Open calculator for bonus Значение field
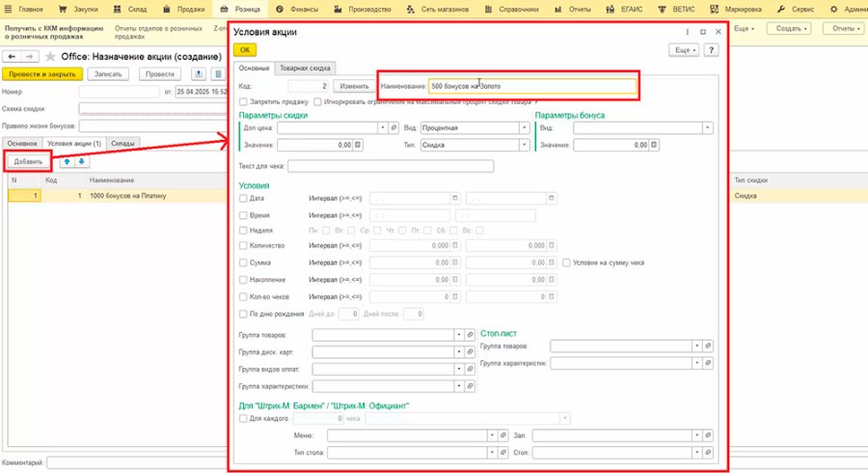 (654, 145)
